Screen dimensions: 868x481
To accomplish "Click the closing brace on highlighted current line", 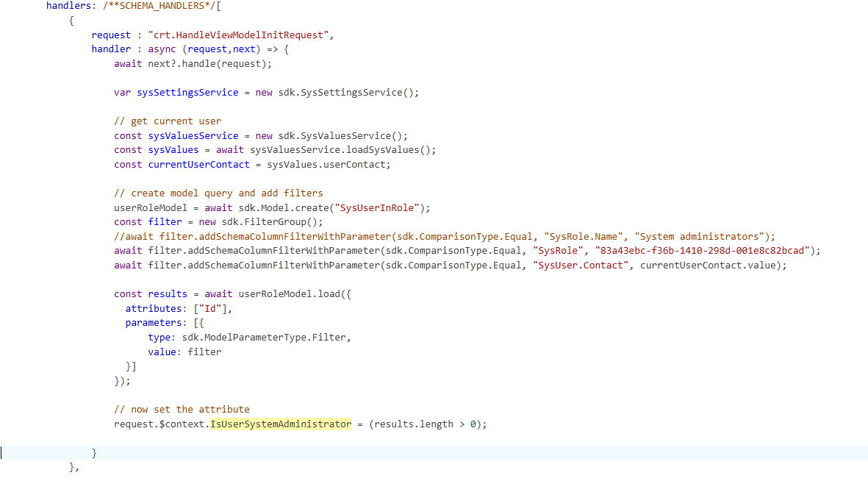I will (95, 452).
